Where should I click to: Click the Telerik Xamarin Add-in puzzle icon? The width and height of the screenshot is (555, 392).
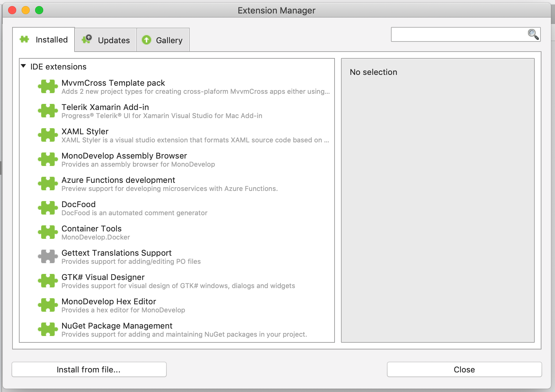click(x=48, y=111)
